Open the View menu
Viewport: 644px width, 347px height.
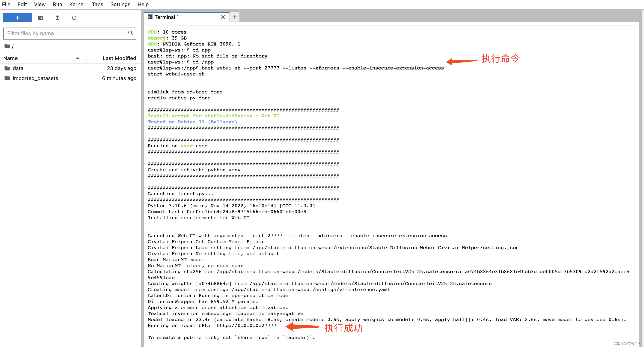pos(40,4)
